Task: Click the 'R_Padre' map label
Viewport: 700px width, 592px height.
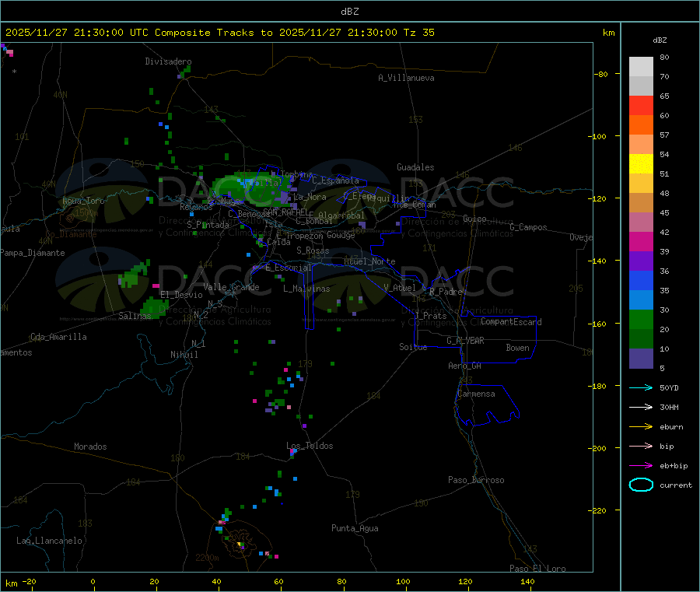Action: pyautogui.click(x=446, y=292)
